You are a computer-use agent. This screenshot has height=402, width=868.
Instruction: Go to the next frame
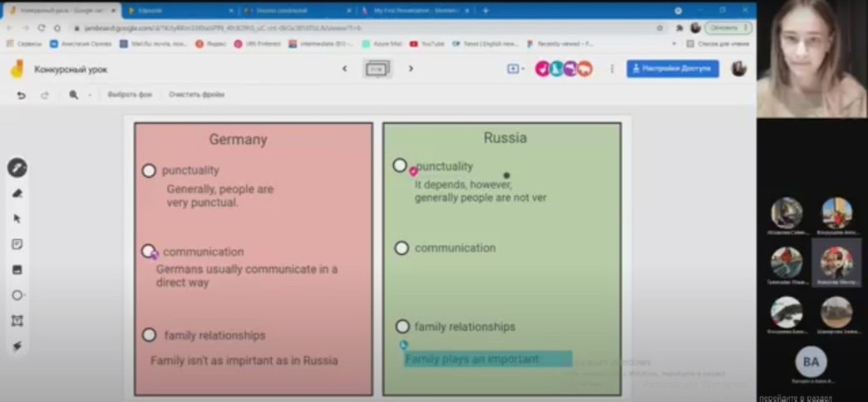click(x=411, y=69)
